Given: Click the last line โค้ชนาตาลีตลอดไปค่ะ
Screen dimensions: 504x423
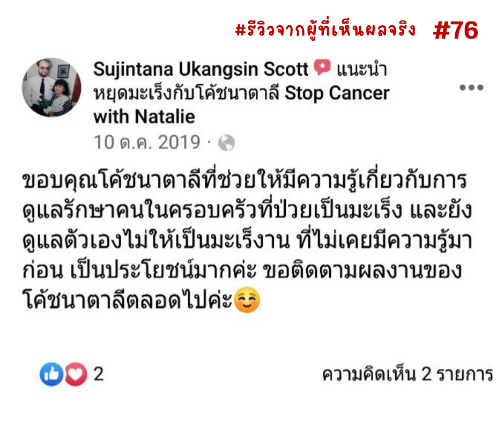Looking at the screenshot, I should coord(141,300).
